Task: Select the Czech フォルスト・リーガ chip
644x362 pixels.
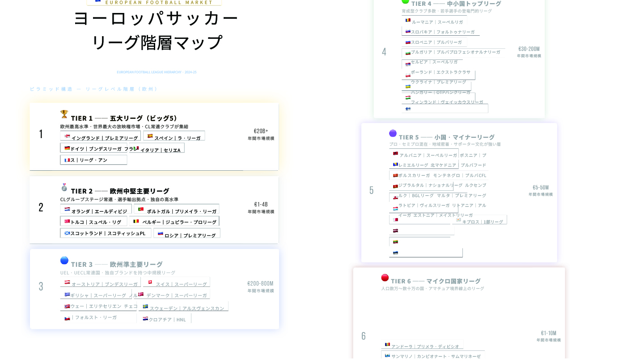Action: (x=98, y=317)
